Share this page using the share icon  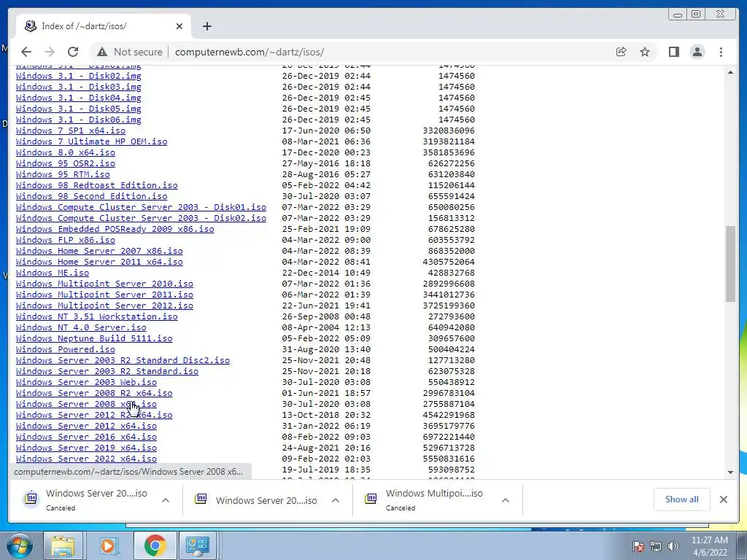[622, 52]
